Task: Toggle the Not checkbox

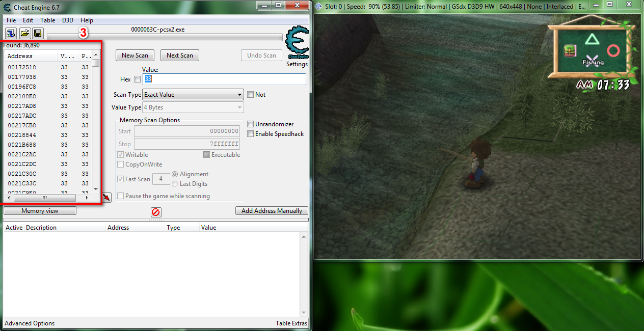Action: click(x=250, y=95)
